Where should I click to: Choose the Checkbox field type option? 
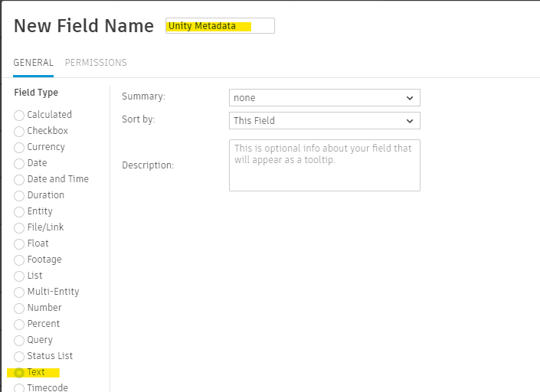click(19, 131)
